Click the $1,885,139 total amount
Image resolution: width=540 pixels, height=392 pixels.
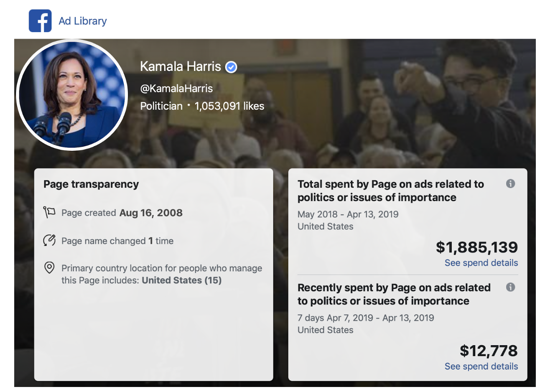pyautogui.click(x=477, y=247)
